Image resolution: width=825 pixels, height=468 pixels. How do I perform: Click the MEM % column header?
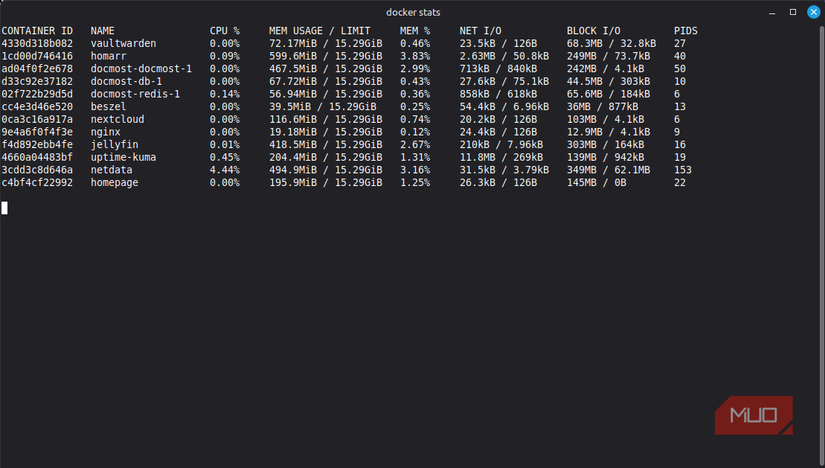(x=415, y=31)
